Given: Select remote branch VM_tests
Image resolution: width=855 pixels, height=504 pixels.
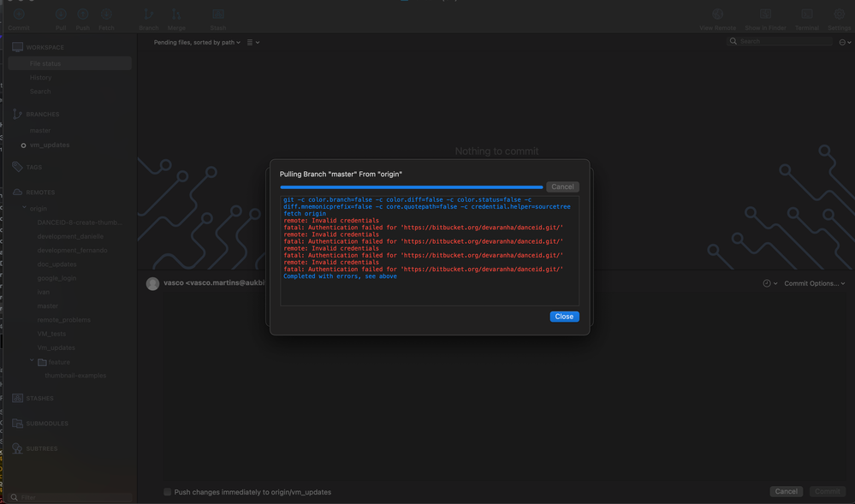Looking at the screenshot, I should (x=51, y=334).
